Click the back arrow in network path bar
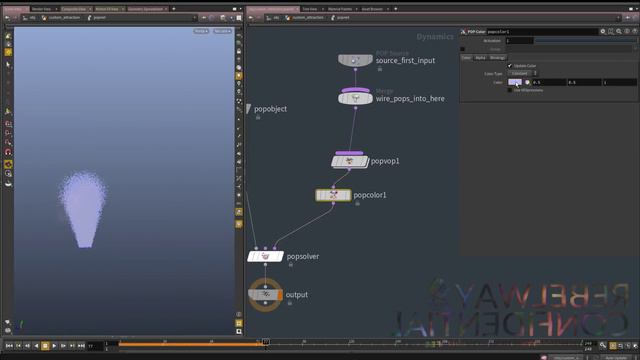The height and width of the screenshot is (360, 640). point(251,18)
